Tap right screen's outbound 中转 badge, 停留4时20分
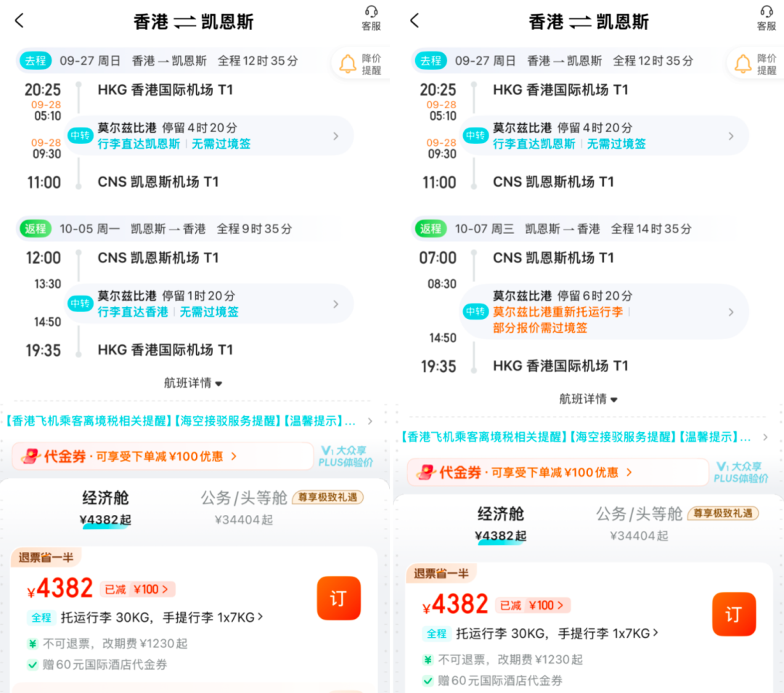 point(475,136)
